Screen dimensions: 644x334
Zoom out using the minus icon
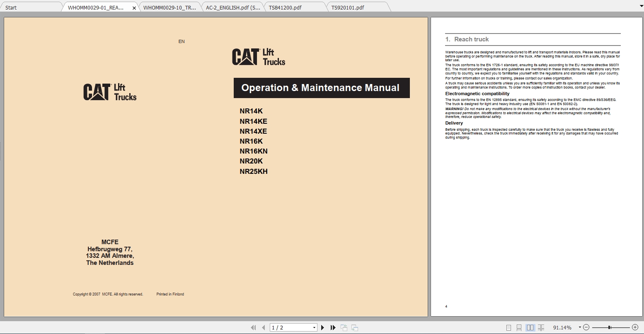[587, 327]
